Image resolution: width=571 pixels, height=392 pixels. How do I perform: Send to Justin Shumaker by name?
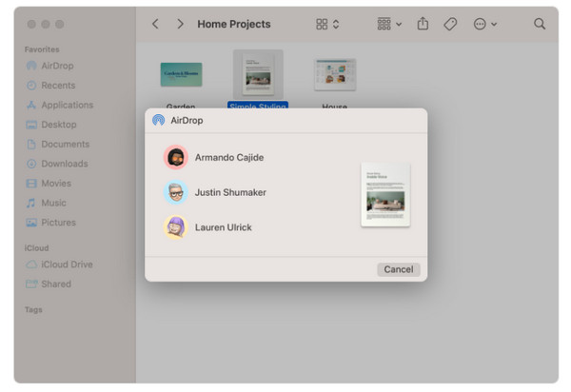(230, 192)
